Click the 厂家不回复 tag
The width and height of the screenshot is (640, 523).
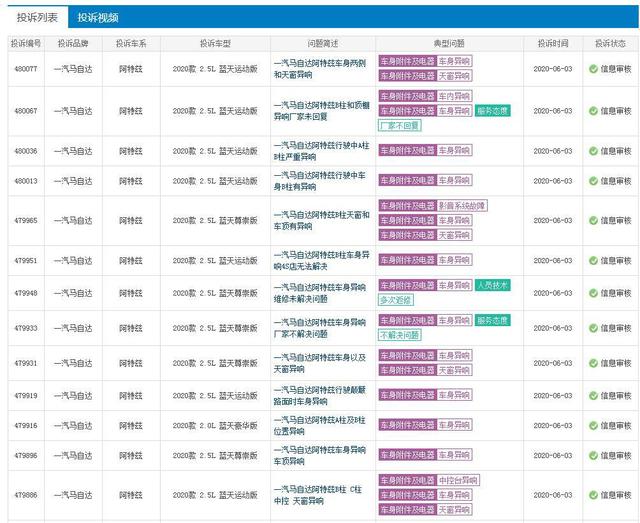coord(400,125)
